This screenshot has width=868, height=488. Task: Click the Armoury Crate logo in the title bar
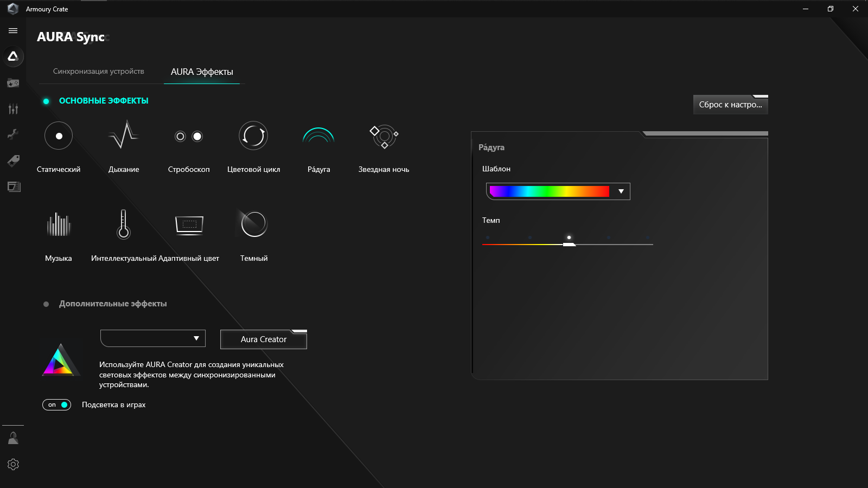click(13, 9)
